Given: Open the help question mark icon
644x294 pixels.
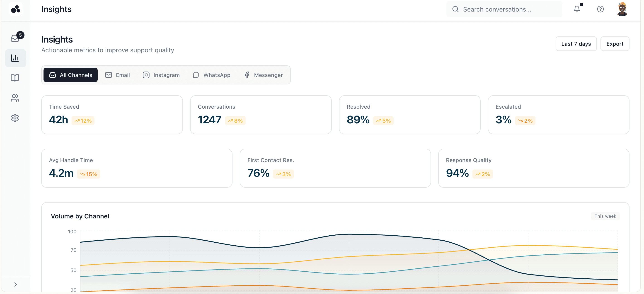Looking at the screenshot, I should pyautogui.click(x=600, y=9).
